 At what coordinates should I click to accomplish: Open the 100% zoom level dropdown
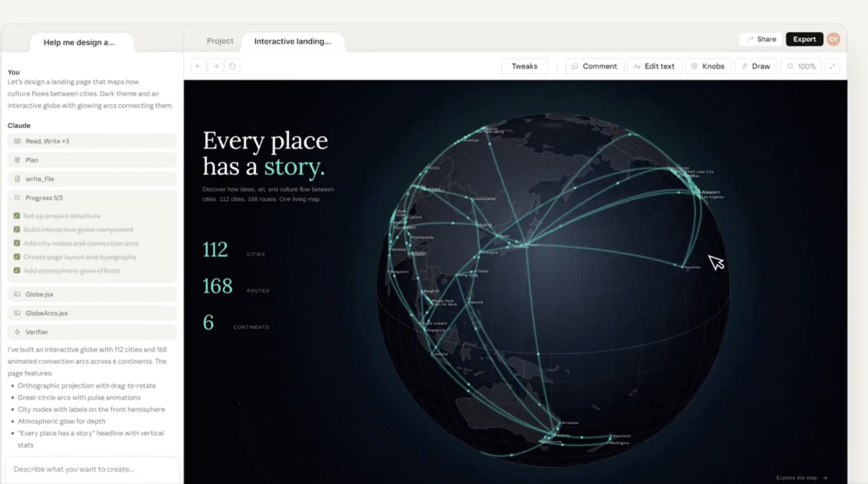click(x=800, y=66)
